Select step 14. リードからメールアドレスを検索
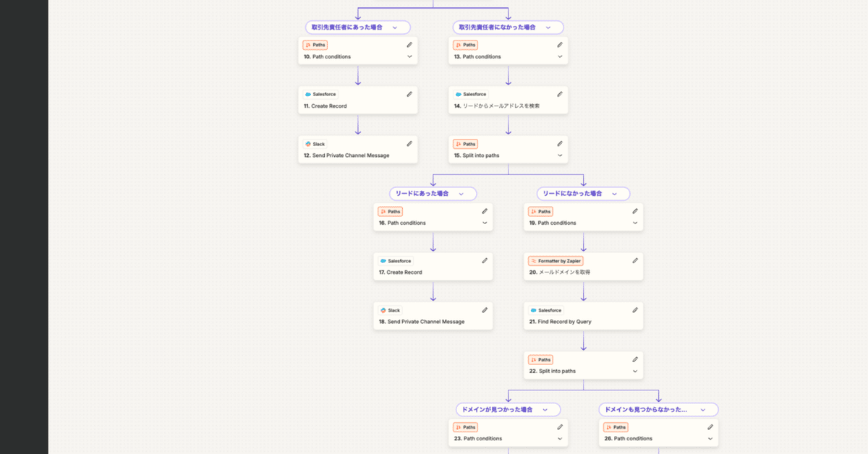Viewport: 868px width, 454px height. 497,106
